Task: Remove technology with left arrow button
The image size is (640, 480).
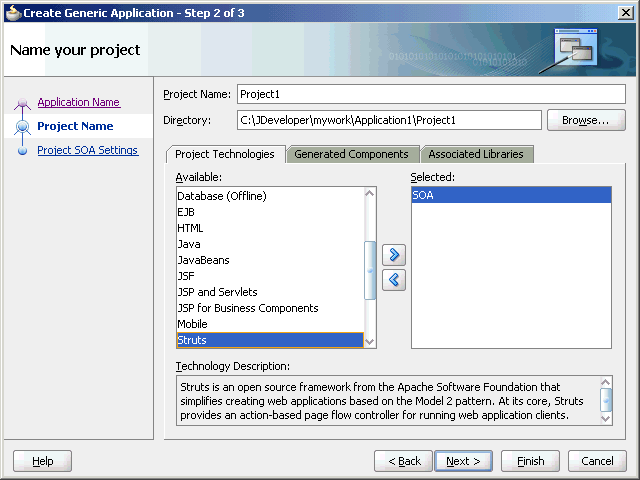Action: (x=394, y=280)
